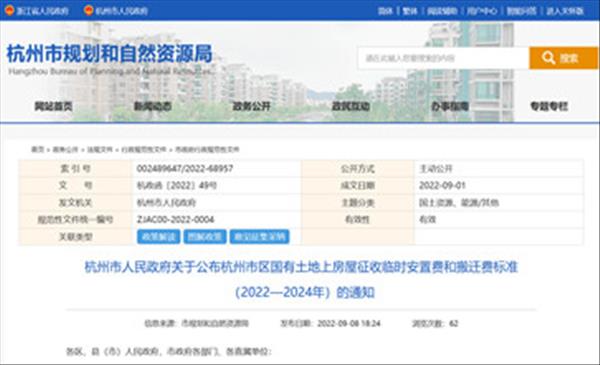The image size is (600, 365).
Task: Open the 办事指南 navigation tab
Action: (450, 106)
